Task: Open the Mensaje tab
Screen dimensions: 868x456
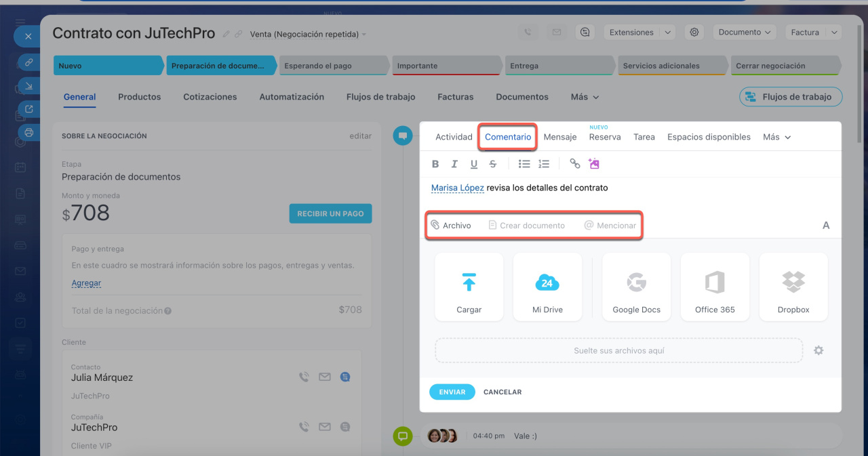Action: 559,137
